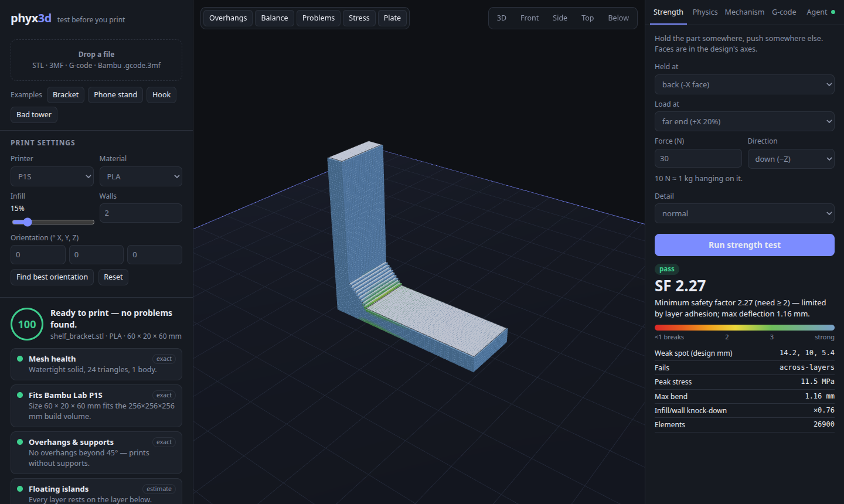Click the Mesh health card
This screenshot has width=844, height=504.
coord(96,365)
